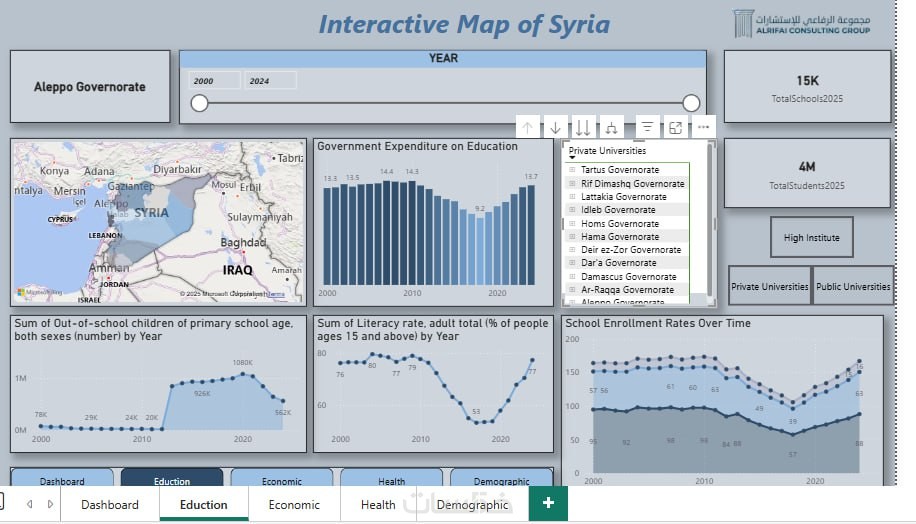Open the Demographic page tab
The height and width of the screenshot is (524, 916).
coord(472,505)
